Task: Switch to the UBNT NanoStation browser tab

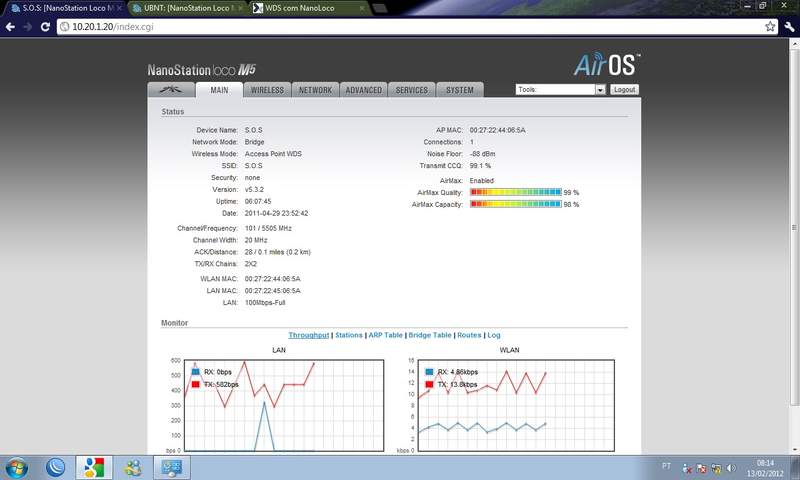Action: 187,8
